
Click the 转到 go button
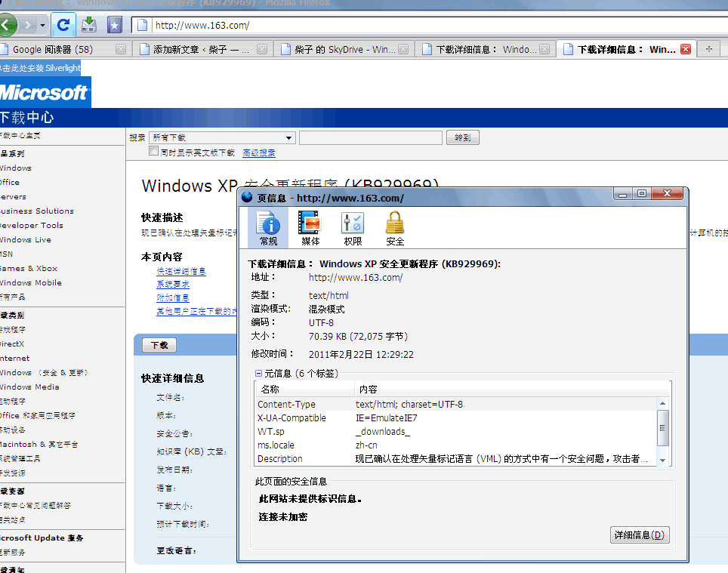coord(462,138)
